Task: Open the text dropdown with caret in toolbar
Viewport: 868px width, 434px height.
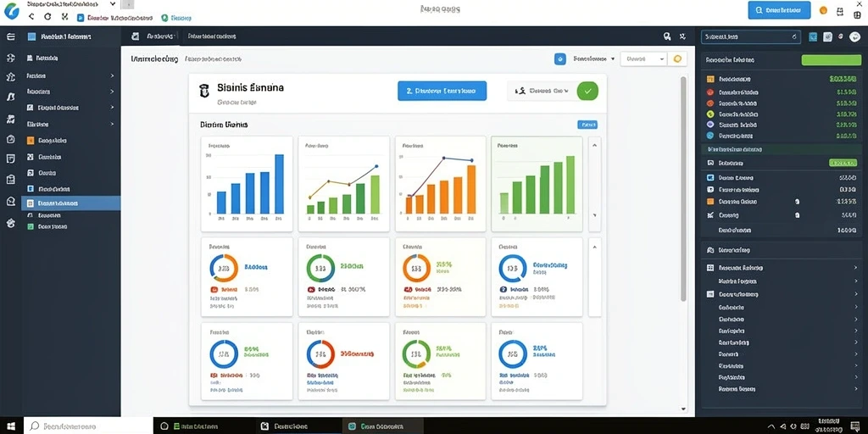Action: [x=594, y=58]
